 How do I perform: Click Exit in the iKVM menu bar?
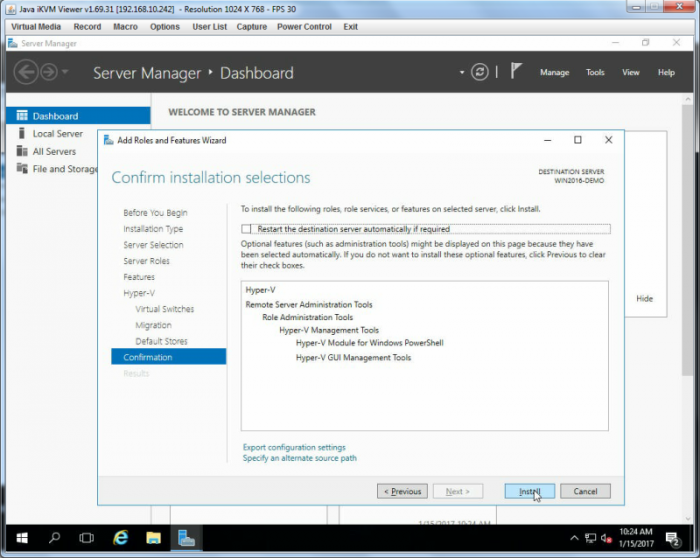tap(350, 27)
